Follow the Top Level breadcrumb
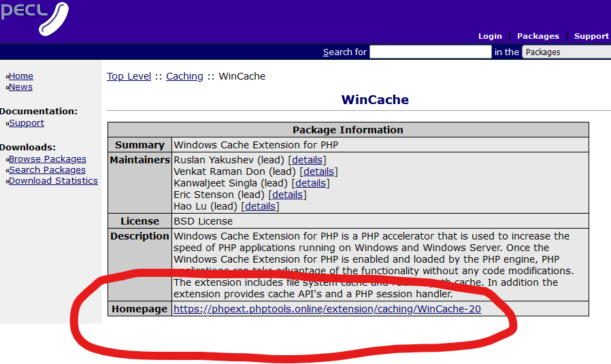 pos(129,76)
